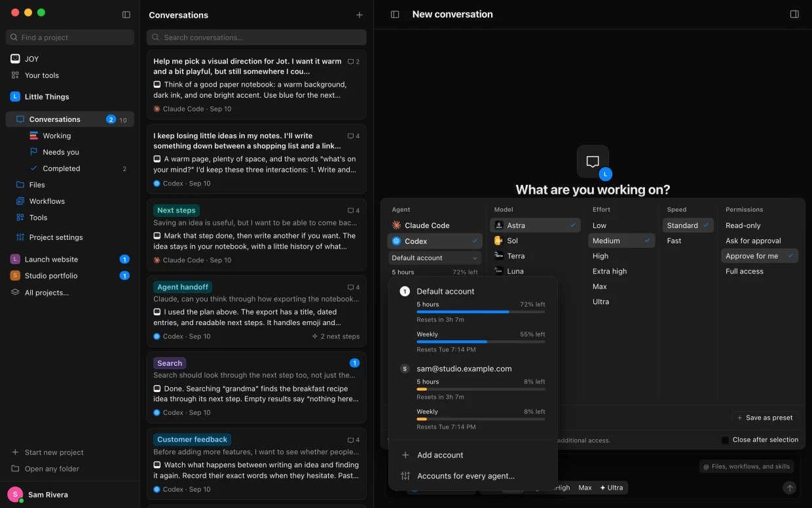Show Working conversations
The height and width of the screenshot is (508, 812).
[x=57, y=136]
